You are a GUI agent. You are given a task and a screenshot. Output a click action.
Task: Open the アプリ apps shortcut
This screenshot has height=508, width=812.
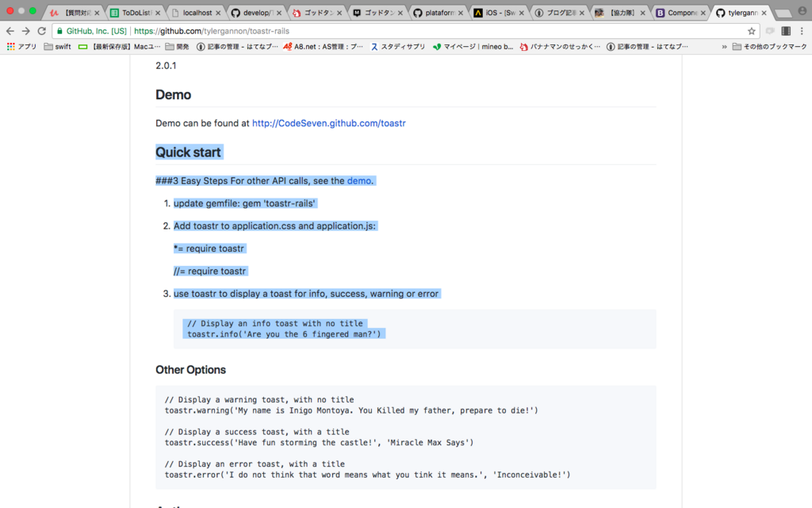(x=21, y=47)
